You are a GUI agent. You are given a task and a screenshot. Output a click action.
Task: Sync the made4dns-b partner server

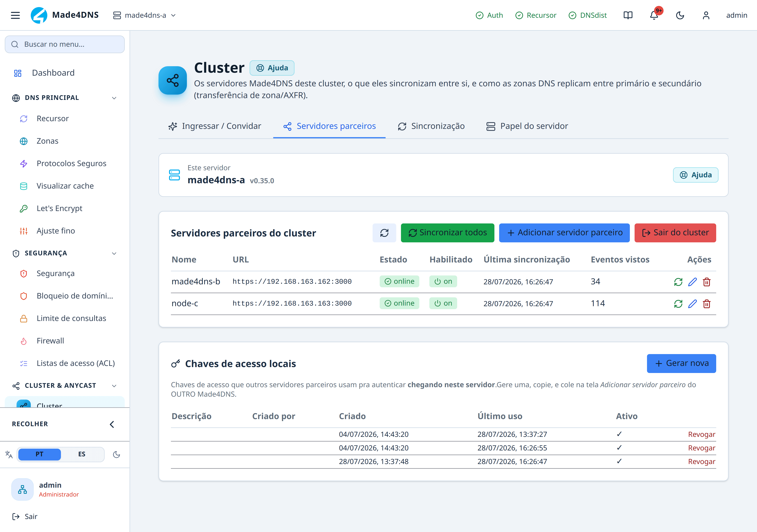tap(678, 282)
